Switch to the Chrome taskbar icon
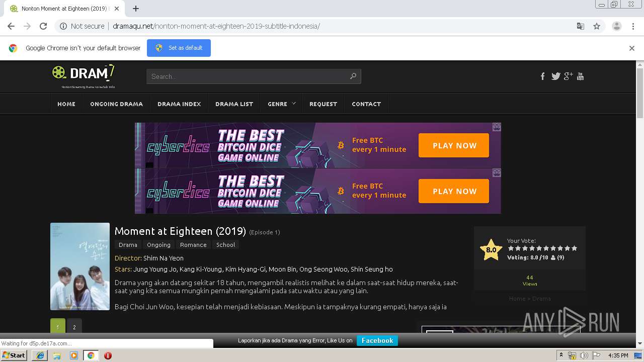The image size is (644, 362). click(x=91, y=355)
